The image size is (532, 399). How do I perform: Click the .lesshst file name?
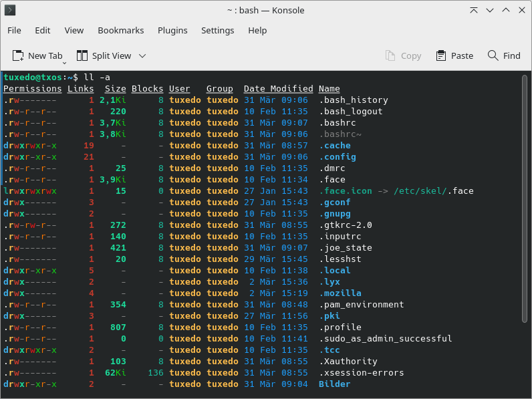pyautogui.click(x=340, y=259)
